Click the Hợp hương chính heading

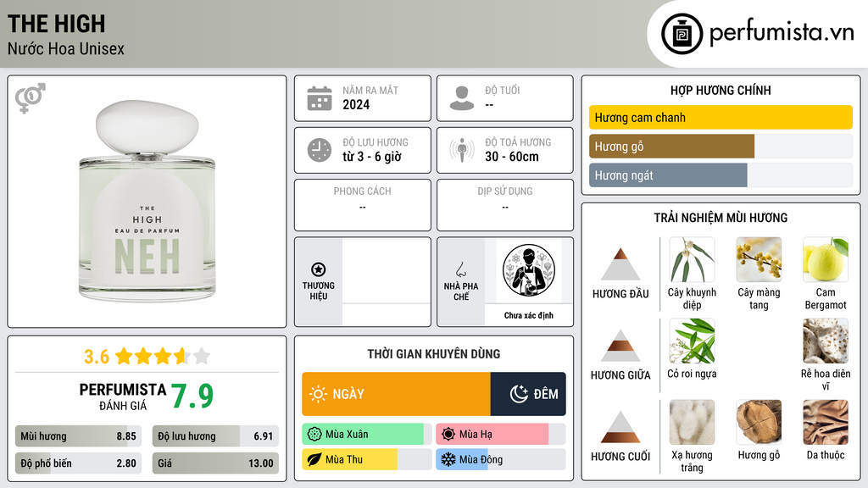coord(721,90)
